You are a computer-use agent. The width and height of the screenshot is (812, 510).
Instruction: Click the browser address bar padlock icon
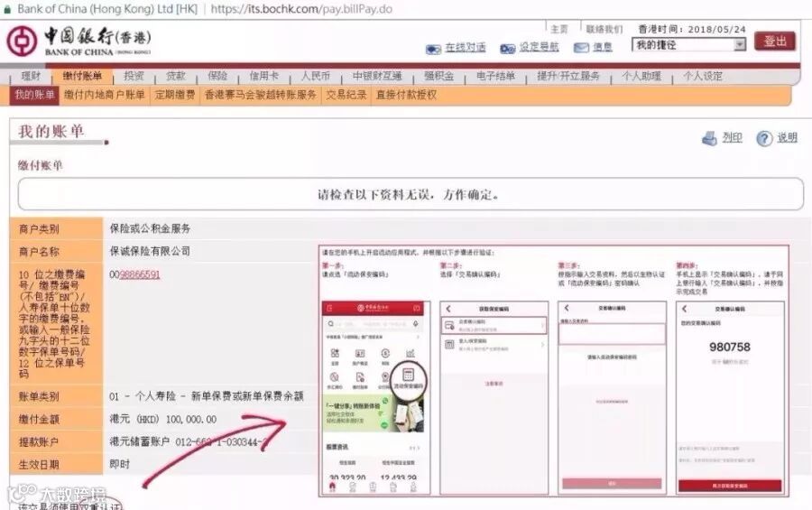7,9
